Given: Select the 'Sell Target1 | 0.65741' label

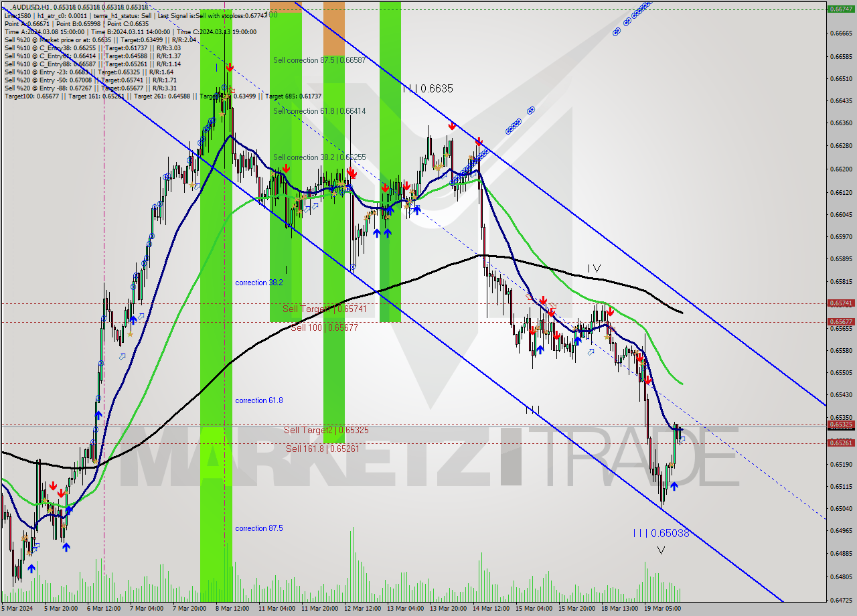Looking at the screenshot, I should click(x=324, y=309).
